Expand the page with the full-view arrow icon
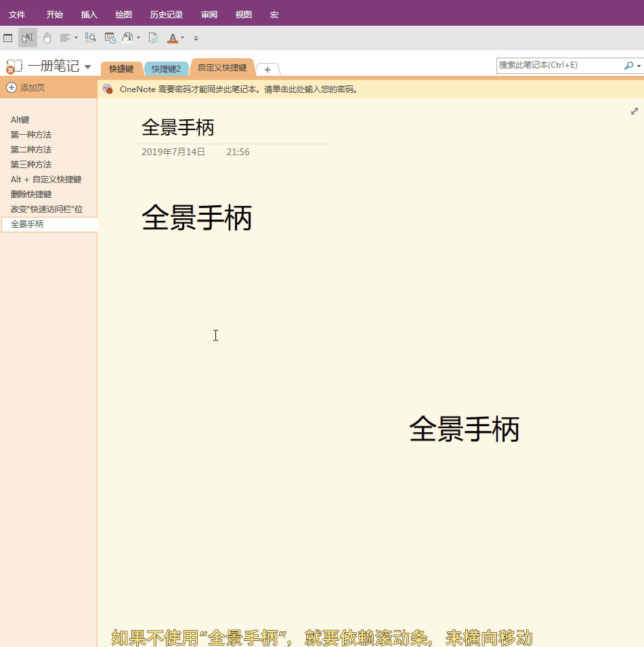Image resolution: width=644 pixels, height=647 pixels. (634, 111)
